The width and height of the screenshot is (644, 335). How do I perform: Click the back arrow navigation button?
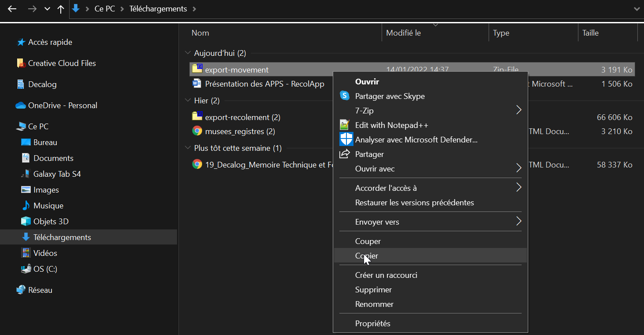coord(12,9)
